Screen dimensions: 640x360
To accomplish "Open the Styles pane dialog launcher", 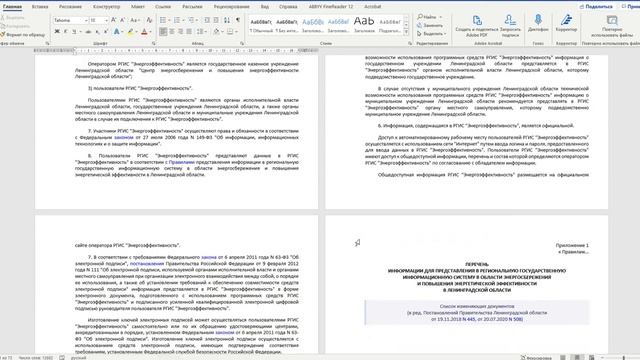I will point(410,43).
